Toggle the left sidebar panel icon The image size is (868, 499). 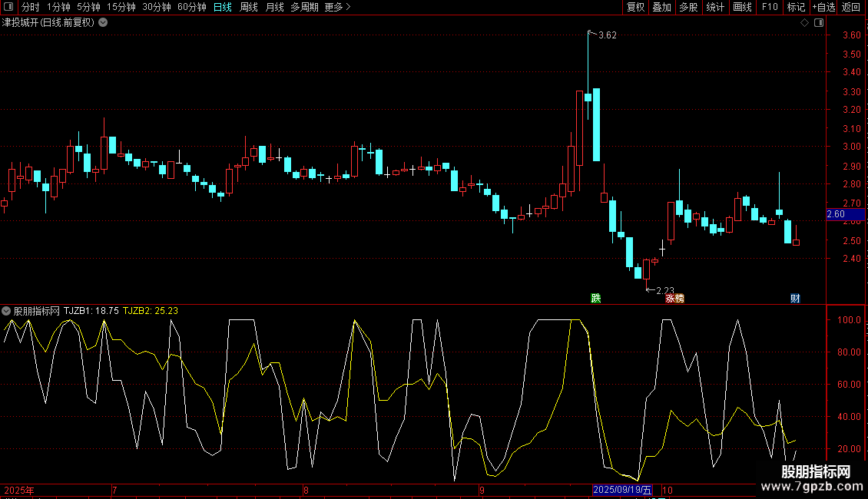click(9, 7)
